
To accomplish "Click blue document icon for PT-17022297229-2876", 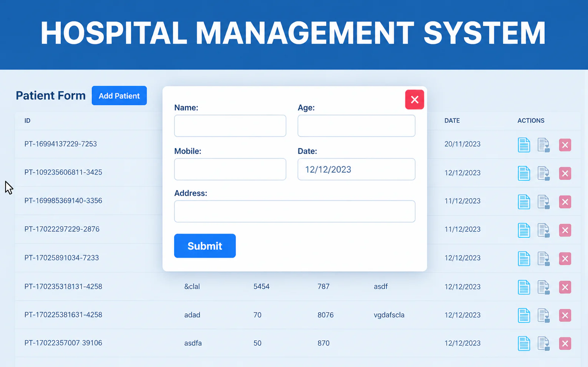I will (x=524, y=230).
